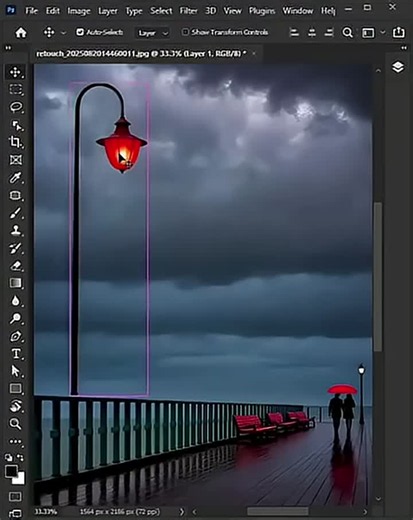
Task: Click the Share button
Action: (399, 32)
